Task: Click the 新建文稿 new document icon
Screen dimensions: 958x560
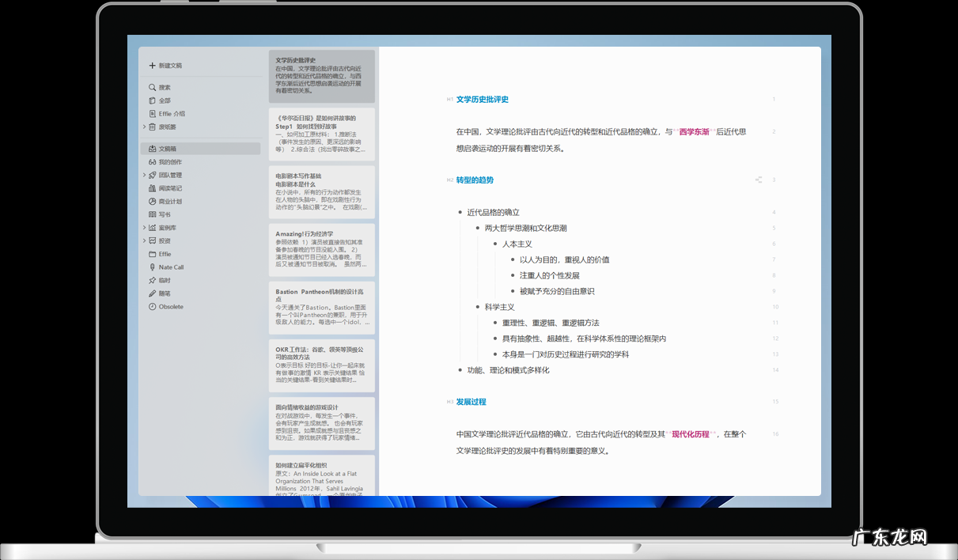Action: (153, 66)
